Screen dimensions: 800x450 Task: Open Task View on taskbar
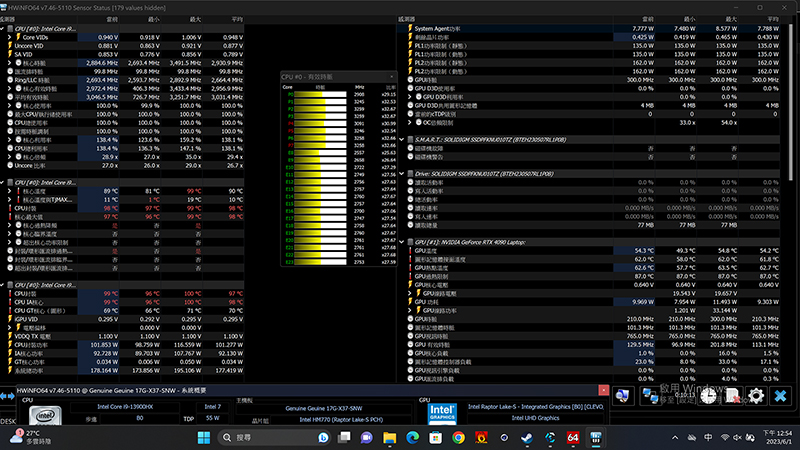pos(344,438)
